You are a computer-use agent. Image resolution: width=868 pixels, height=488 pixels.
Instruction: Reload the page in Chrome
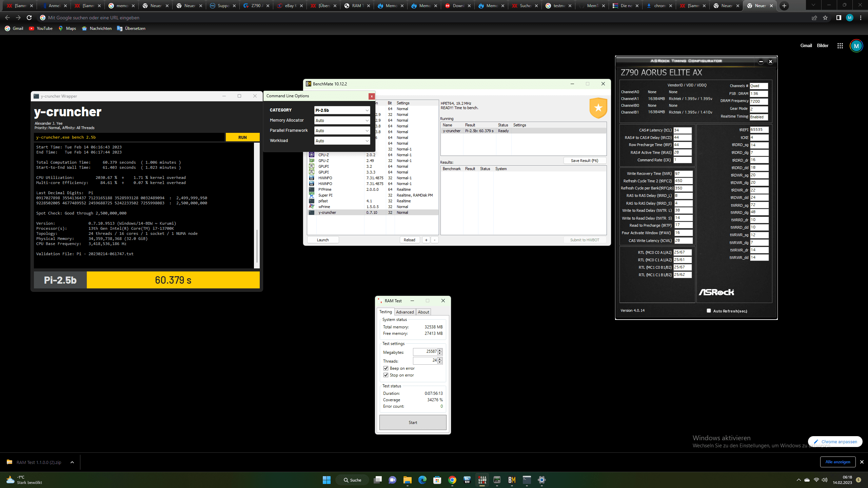tap(29, 18)
